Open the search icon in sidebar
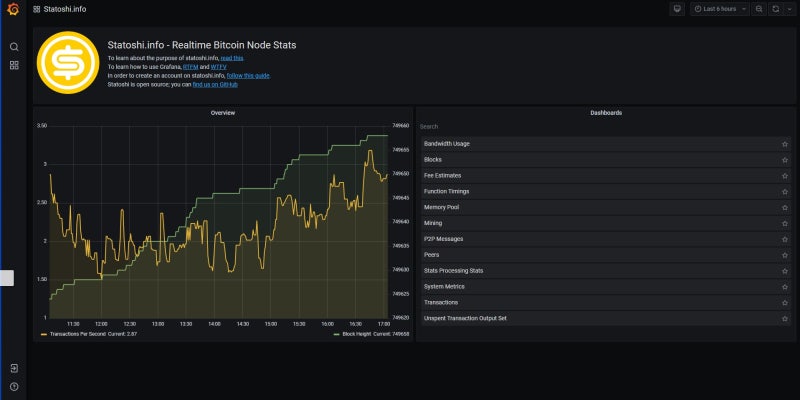The height and width of the screenshot is (400, 800). pyautogui.click(x=14, y=47)
